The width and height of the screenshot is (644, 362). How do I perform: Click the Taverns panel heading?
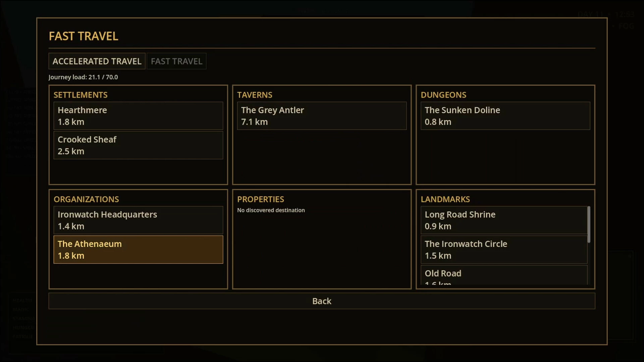pos(255,95)
